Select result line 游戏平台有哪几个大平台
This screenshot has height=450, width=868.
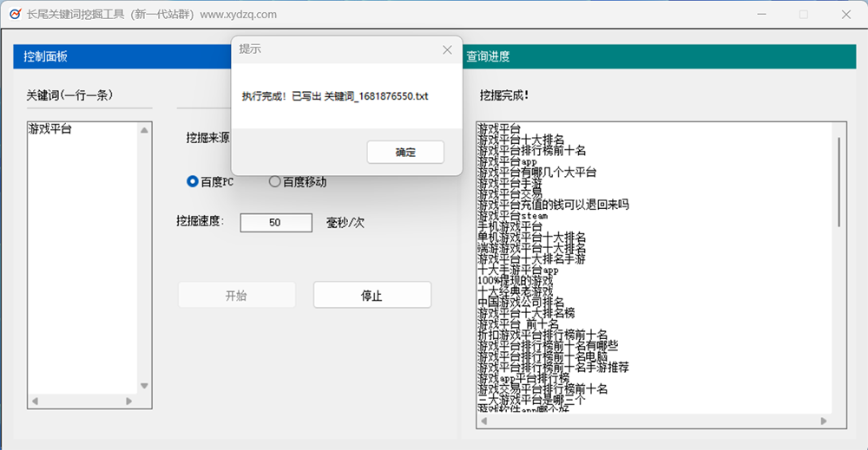point(537,172)
